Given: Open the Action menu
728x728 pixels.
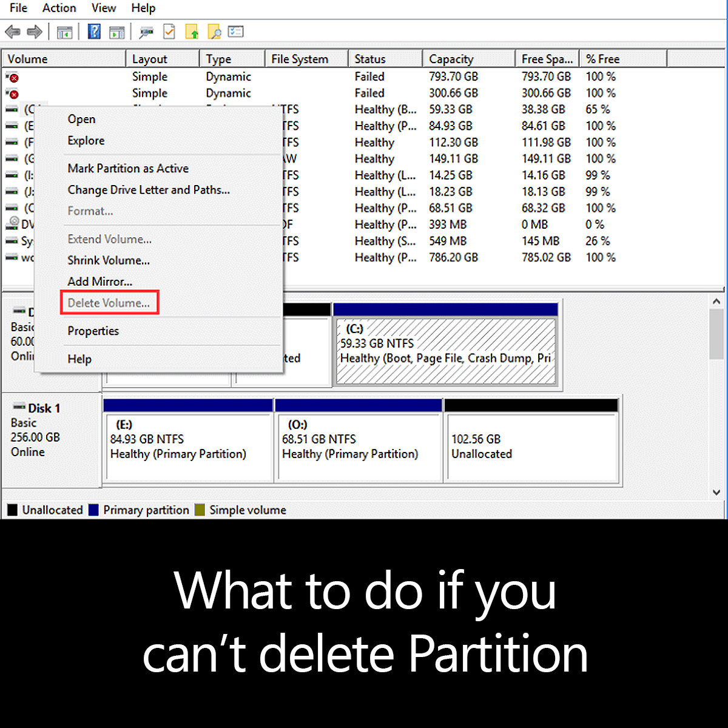Looking at the screenshot, I should pyautogui.click(x=59, y=8).
